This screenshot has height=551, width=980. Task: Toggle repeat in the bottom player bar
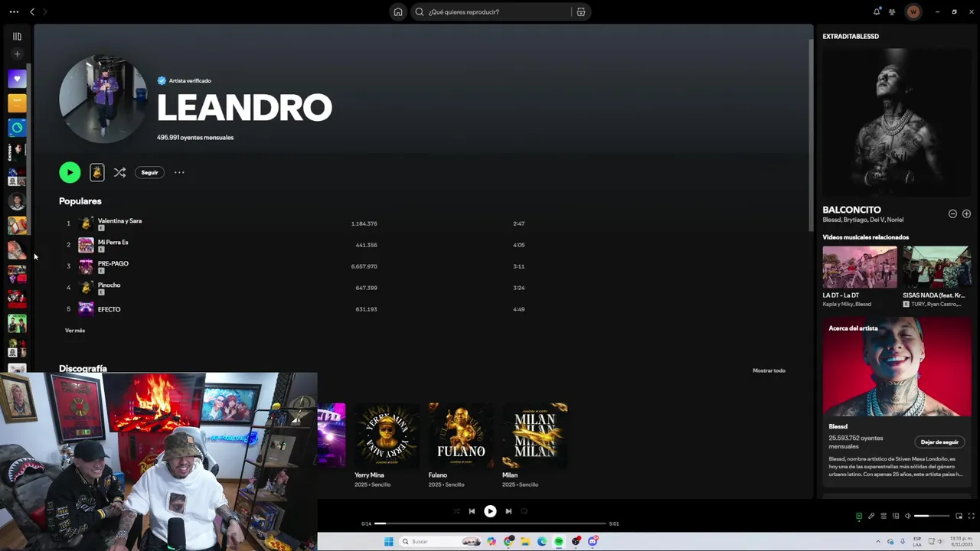(524, 511)
